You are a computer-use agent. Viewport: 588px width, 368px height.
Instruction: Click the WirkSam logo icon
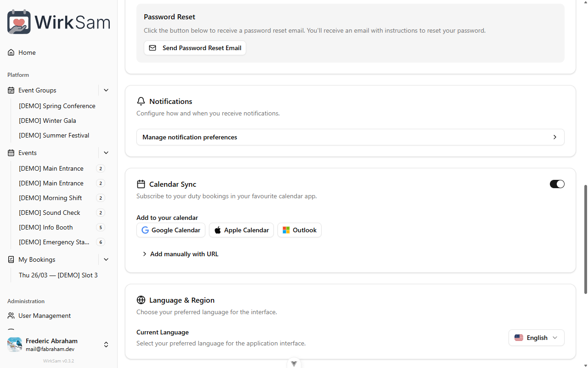tap(19, 22)
